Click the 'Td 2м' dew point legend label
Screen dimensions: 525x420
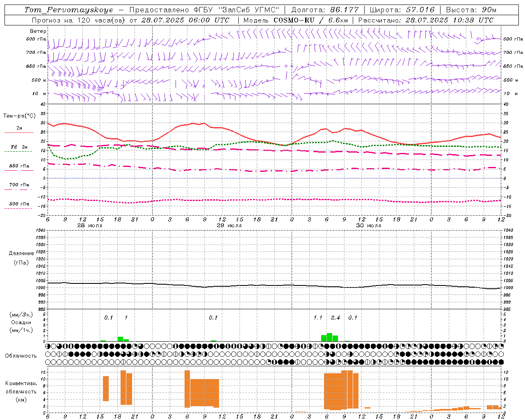[x=19, y=147]
